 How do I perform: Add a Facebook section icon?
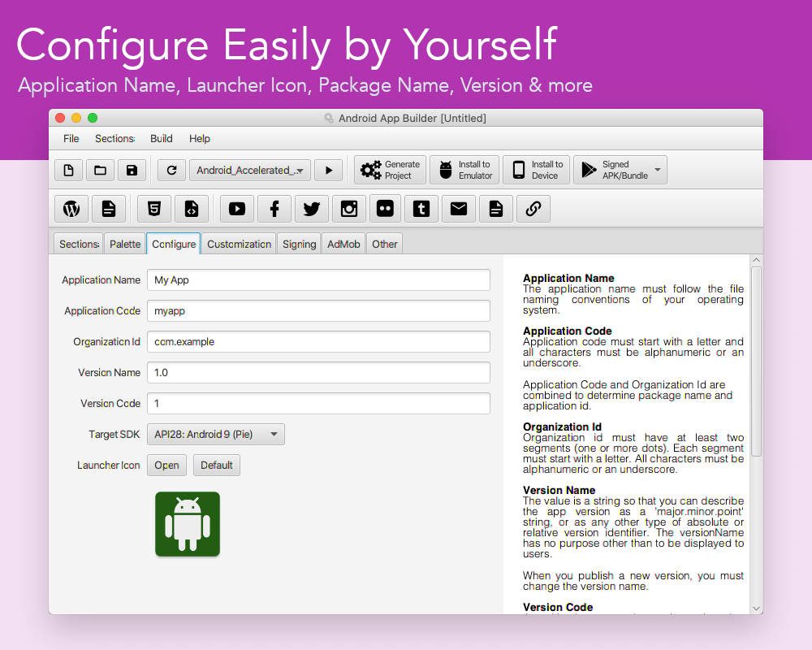(x=274, y=209)
